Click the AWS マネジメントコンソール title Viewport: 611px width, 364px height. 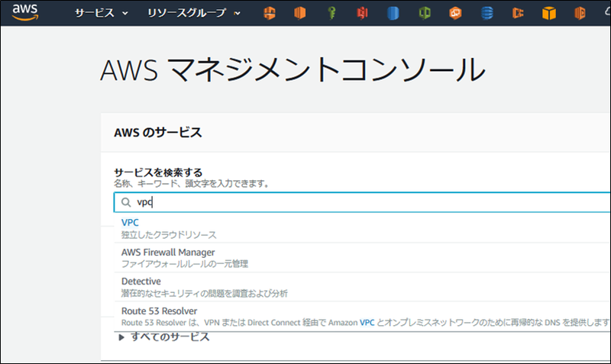(x=293, y=69)
